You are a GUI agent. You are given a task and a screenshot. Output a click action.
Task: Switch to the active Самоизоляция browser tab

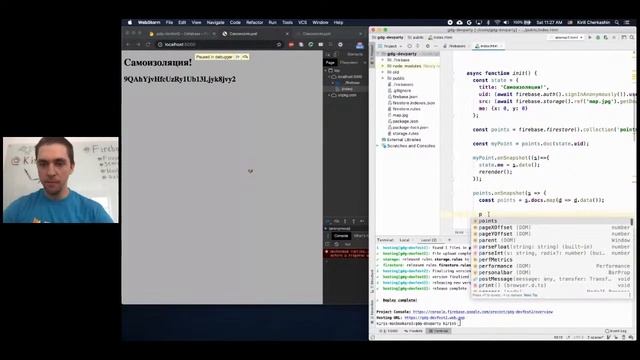pos(256,34)
